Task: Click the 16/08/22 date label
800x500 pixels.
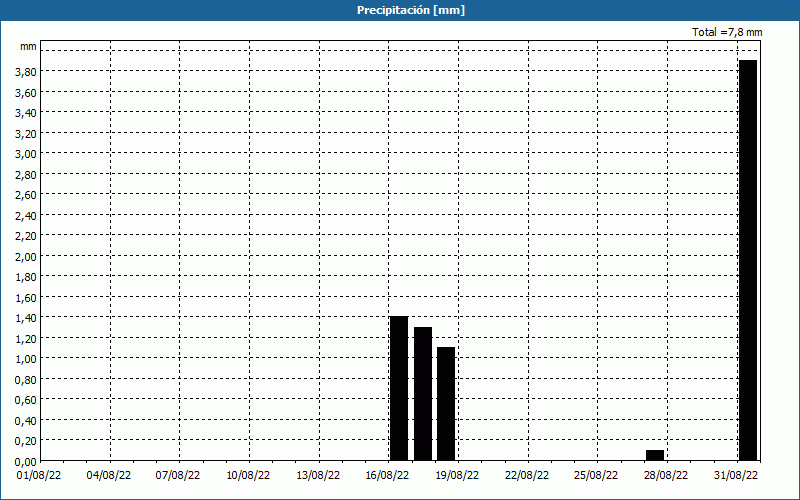Action: [x=387, y=476]
